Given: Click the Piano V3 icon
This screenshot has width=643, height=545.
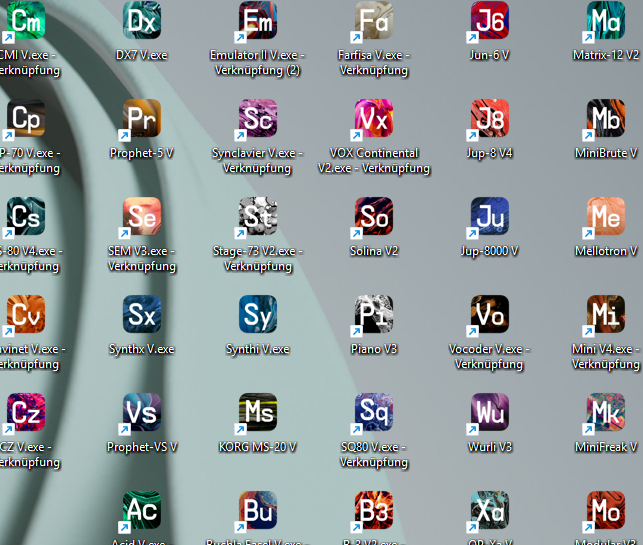Looking at the screenshot, I should [374, 315].
